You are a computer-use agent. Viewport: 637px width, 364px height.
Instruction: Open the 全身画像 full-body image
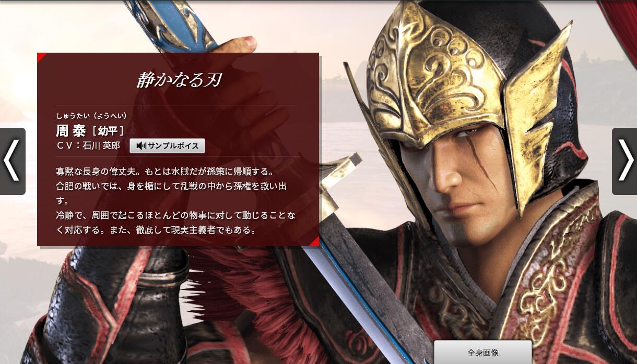tap(483, 352)
